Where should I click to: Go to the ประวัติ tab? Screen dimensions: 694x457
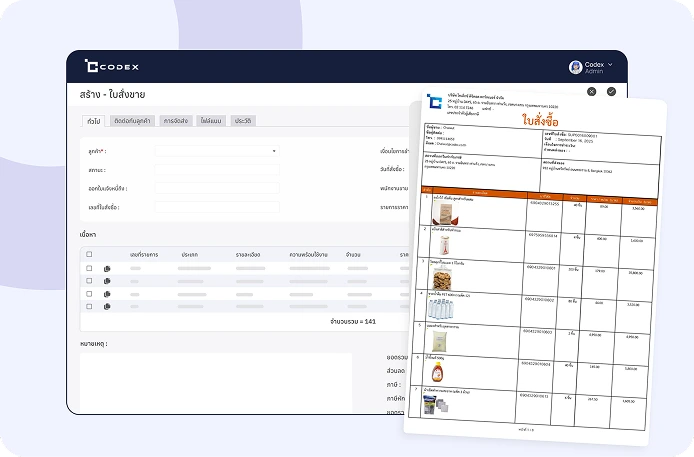(242, 120)
